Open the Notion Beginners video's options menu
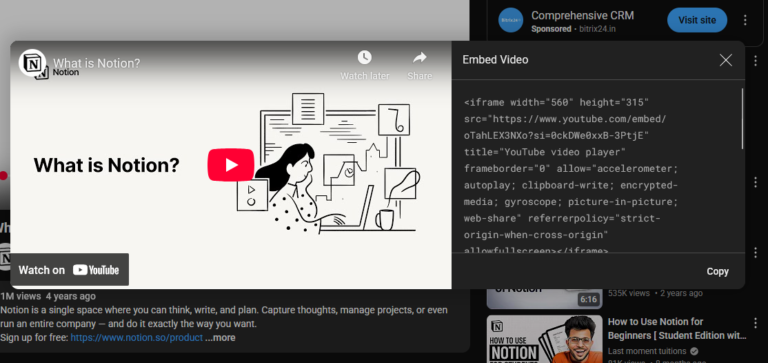768x363 pixels. [756, 322]
